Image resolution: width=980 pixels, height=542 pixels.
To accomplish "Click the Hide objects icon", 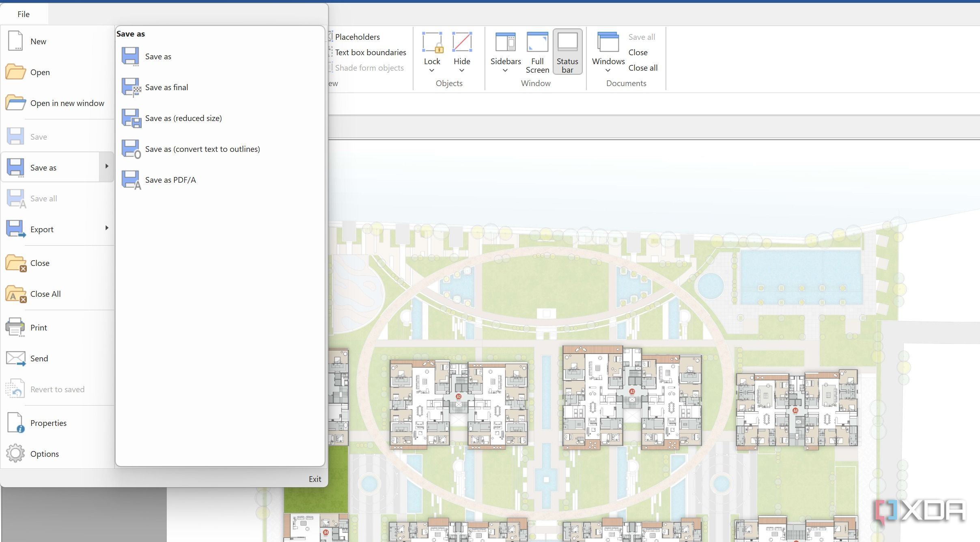I will (462, 42).
